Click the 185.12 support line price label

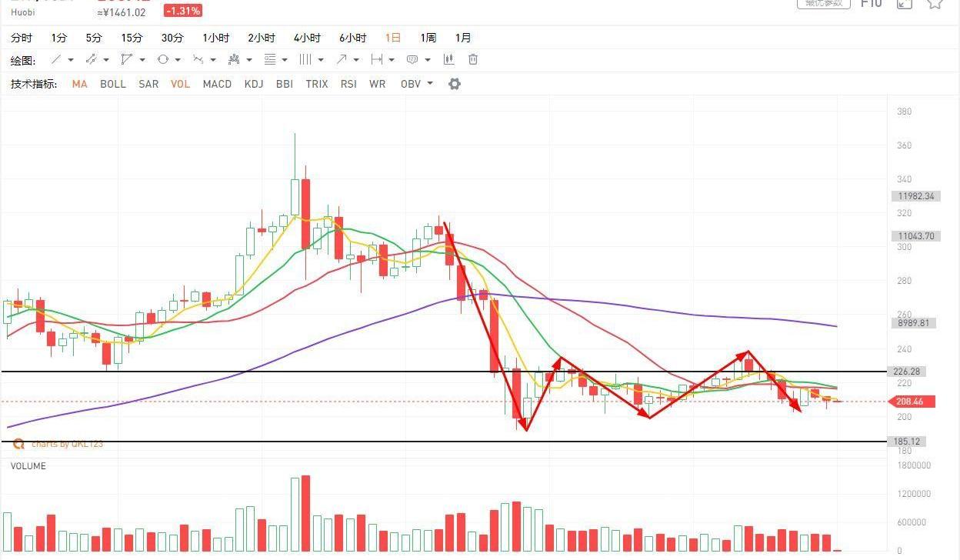point(908,442)
